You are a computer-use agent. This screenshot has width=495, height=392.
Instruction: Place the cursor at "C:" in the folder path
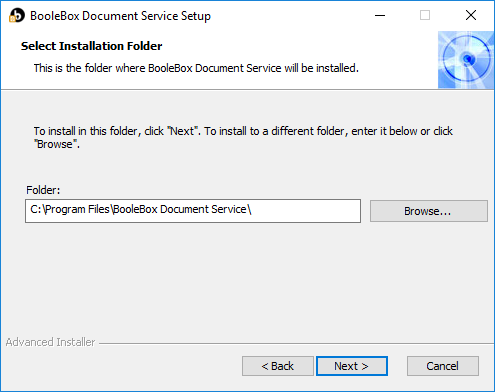[35, 209]
